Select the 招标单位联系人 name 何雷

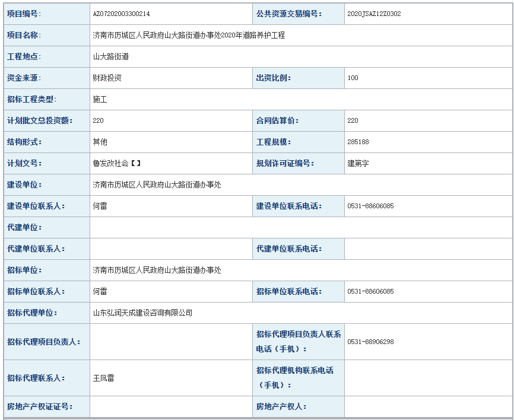[x=100, y=291]
